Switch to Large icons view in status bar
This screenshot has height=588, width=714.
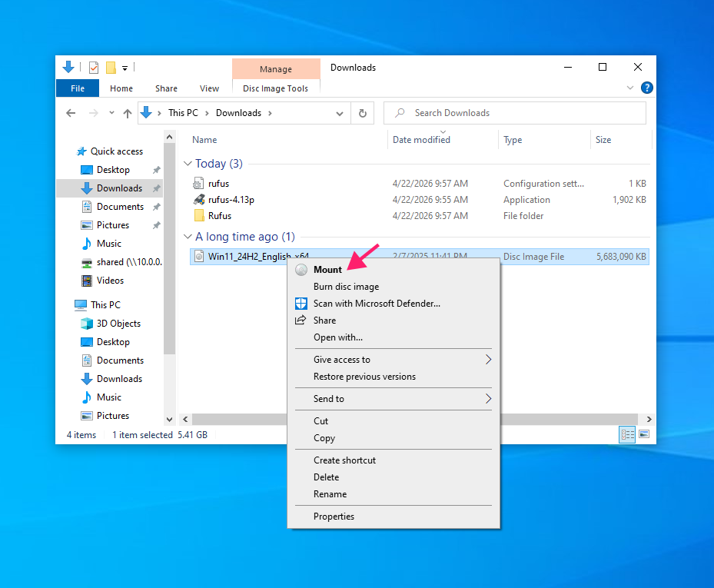(x=644, y=434)
